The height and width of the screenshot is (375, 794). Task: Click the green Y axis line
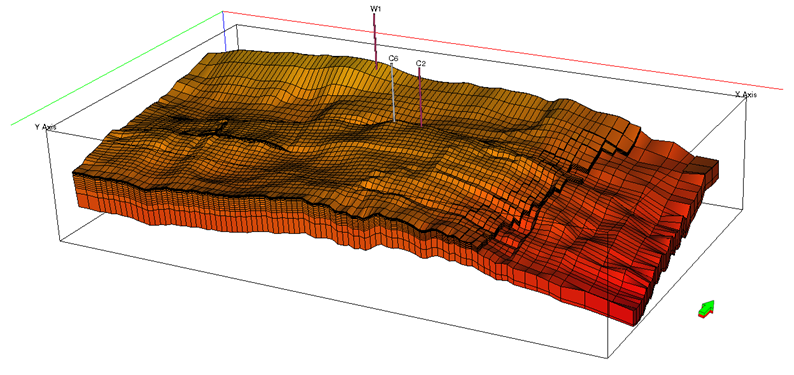coord(116,68)
